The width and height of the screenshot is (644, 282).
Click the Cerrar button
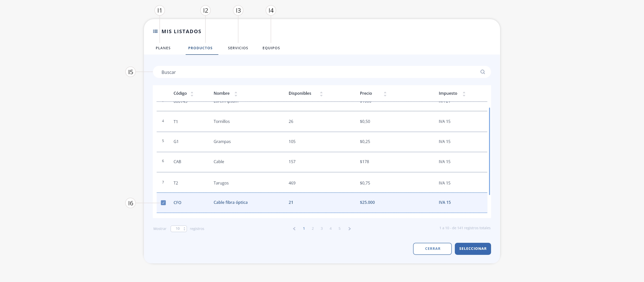432,249
